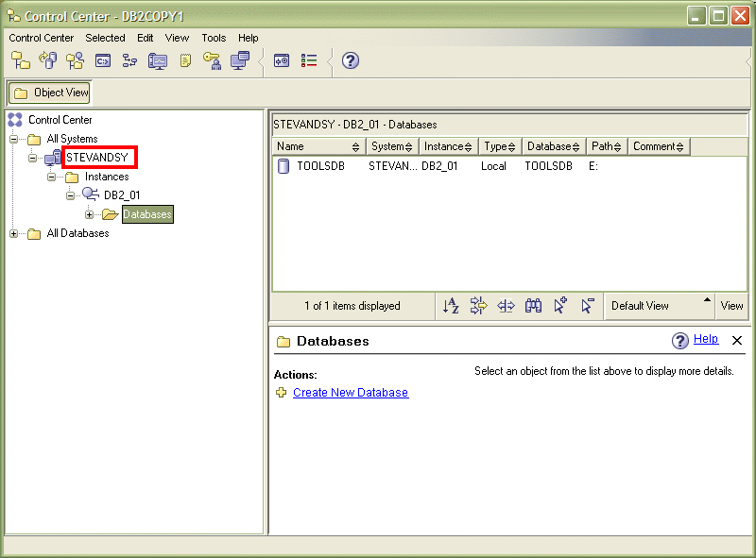This screenshot has height=558, width=756.
Task: Open the Help menu in the menu bar
Action: (249, 38)
